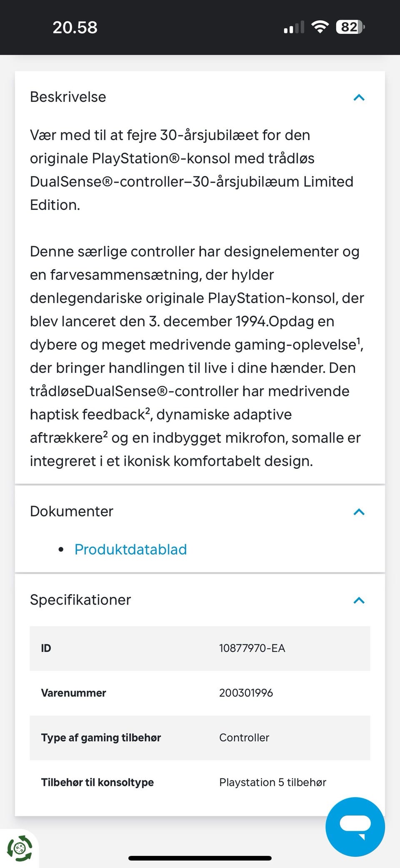Image resolution: width=400 pixels, height=868 pixels.
Task: Tap the Wi-Fi status icon
Action: pos(320,28)
